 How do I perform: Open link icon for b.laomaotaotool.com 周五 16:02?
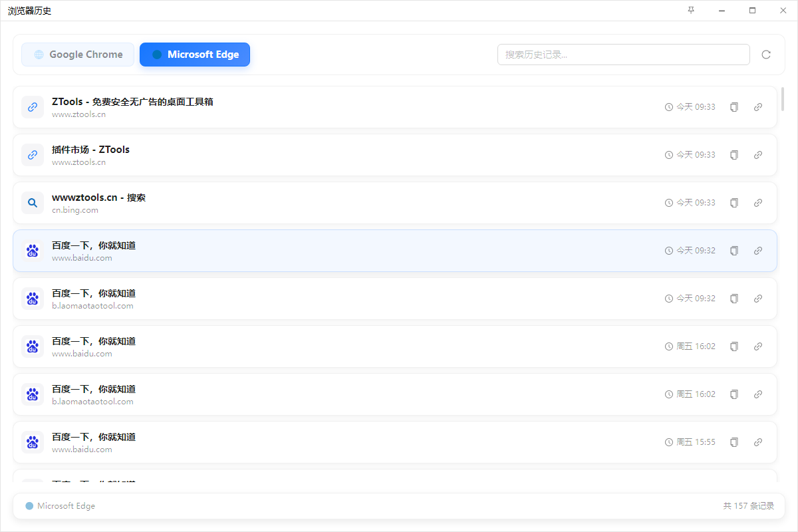tap(758, 394)
